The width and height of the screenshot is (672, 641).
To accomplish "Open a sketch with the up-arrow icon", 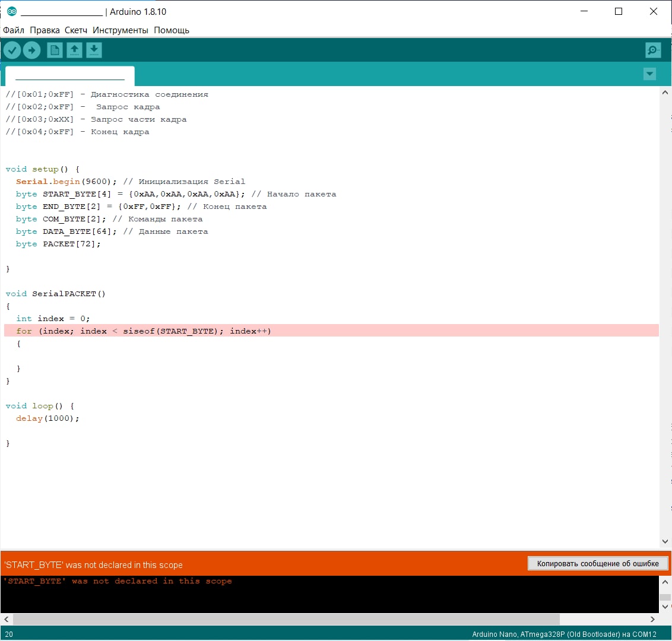I will (x=74, y=50).
